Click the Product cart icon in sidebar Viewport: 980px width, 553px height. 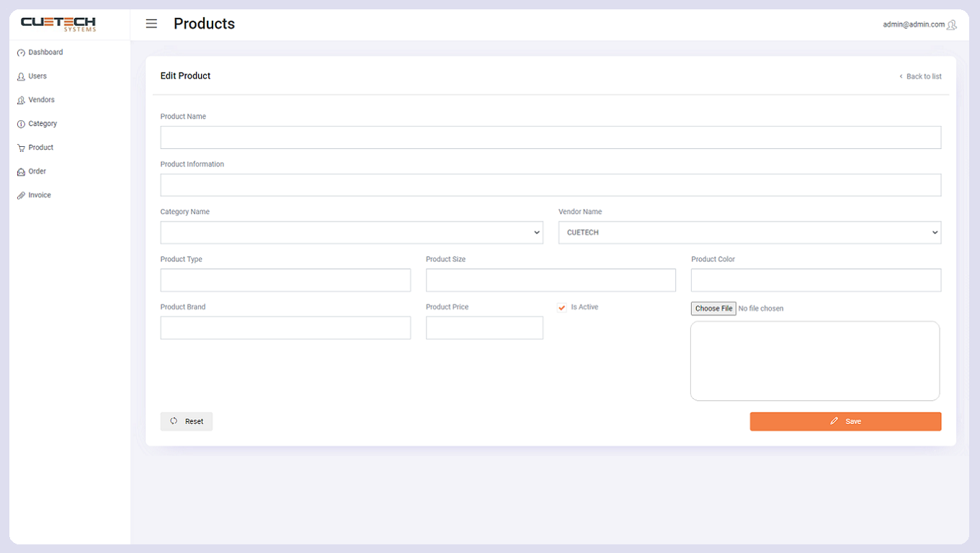[x=21, y=148]
